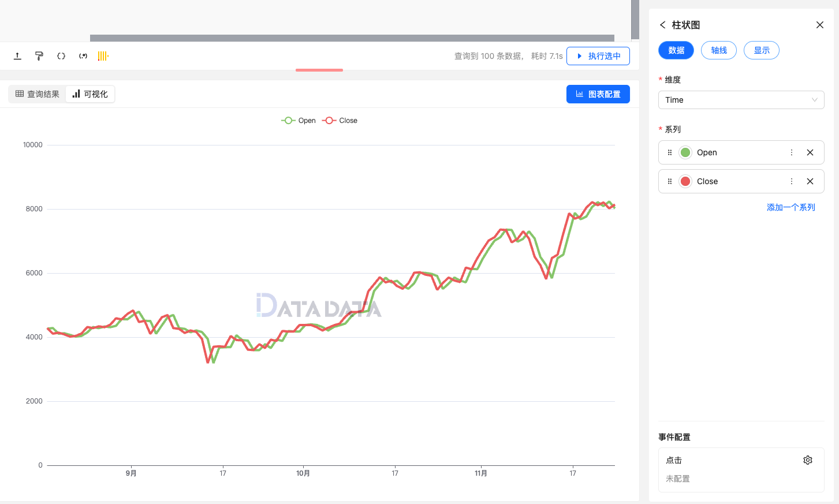Open click event settings gear

(x=808, y=460)
